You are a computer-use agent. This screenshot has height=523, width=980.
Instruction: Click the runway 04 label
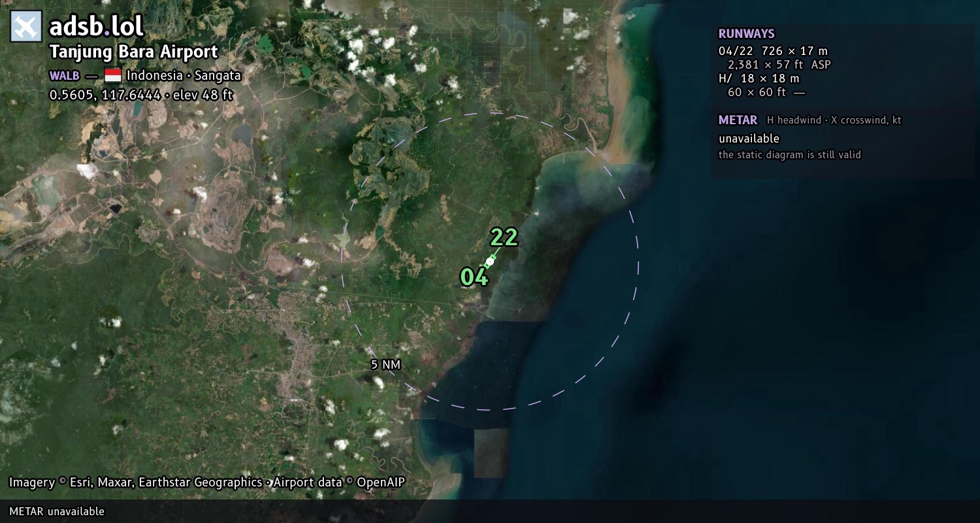pyautogui.click(x=474, y=277)
